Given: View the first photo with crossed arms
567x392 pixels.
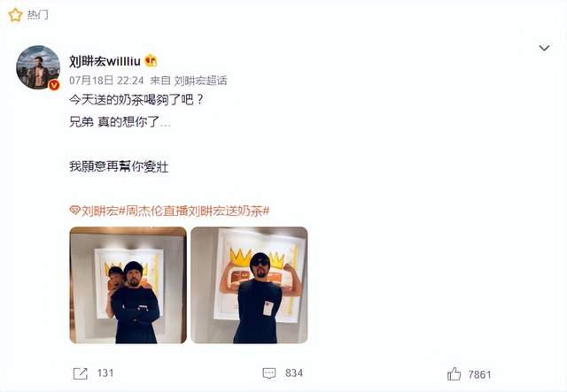Looking at the screenshot, I should (x=128, y=285).
